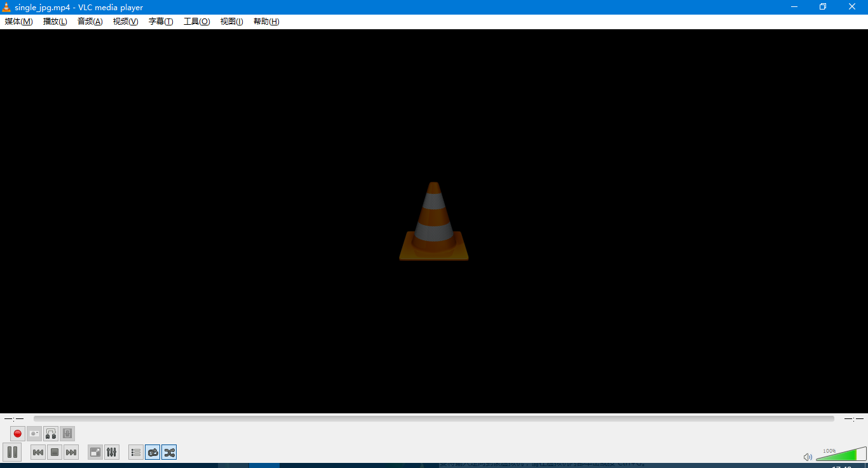This screenshot has width=868, height=468.
Task: Toggle loop-one repeat mode button
Action: [x=153, y=452]
